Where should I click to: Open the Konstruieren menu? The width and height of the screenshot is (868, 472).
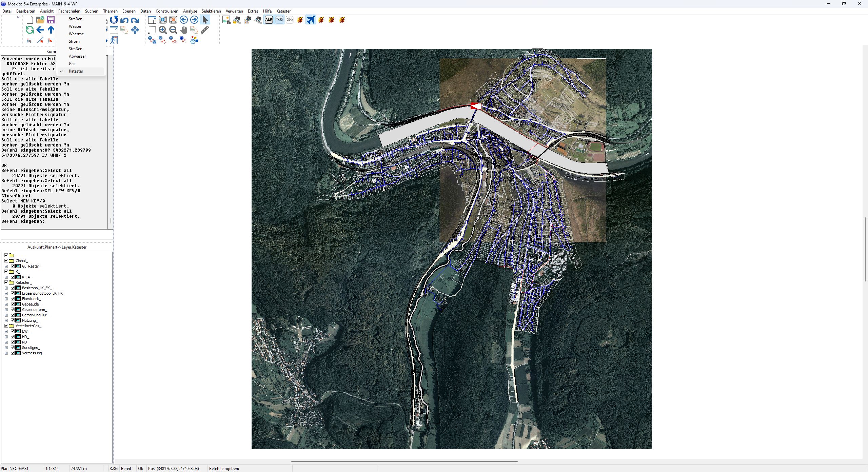pos(167,11)
